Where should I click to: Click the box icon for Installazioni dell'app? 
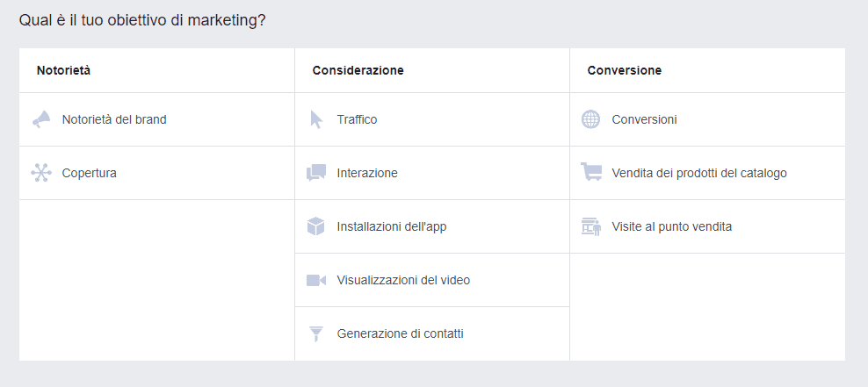point(315,226)
